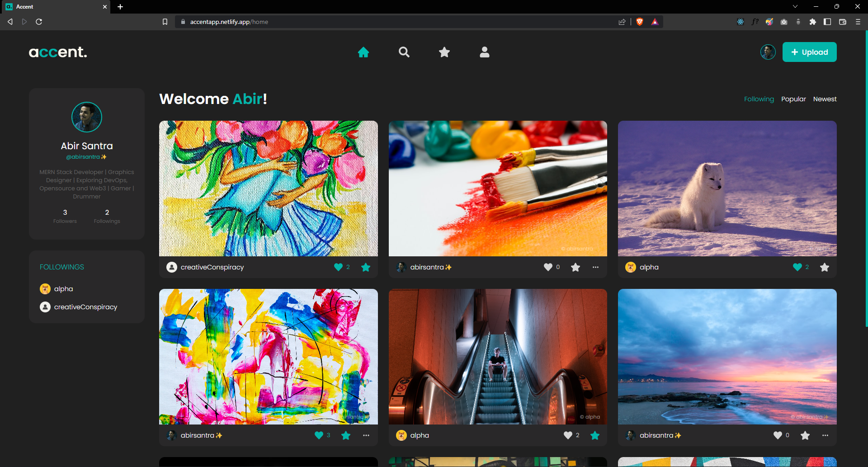The width and height of the screenshot is (868, 467).
Task: Click the accent. logo
Action: point(58,52)
